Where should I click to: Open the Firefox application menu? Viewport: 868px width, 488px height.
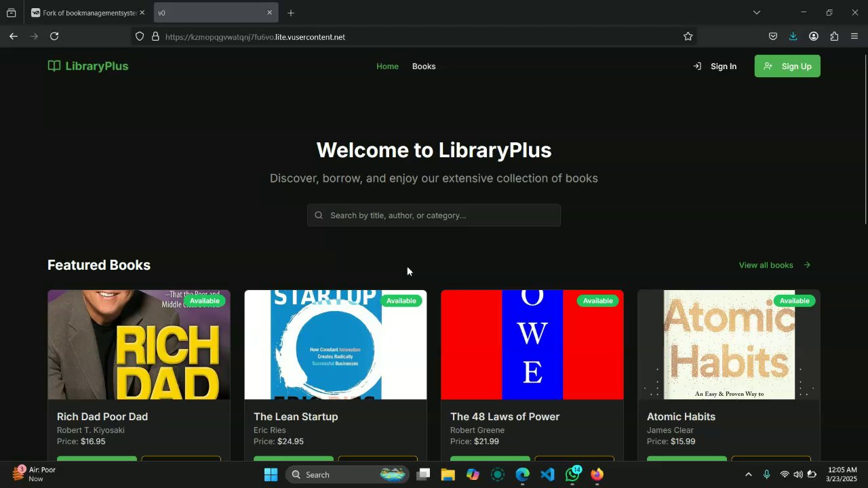click(x=854, y=37)
